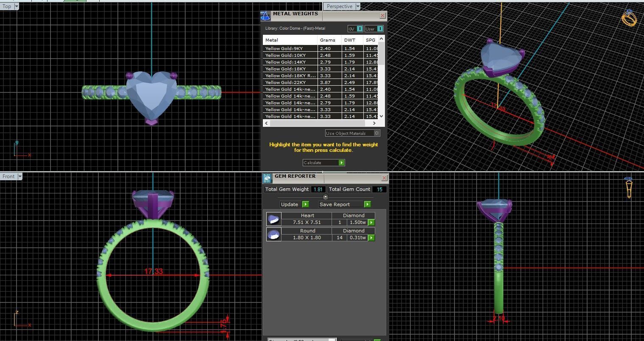Click the Calculate button label
This screenshot has width=644, height=341.
point(312,163)
